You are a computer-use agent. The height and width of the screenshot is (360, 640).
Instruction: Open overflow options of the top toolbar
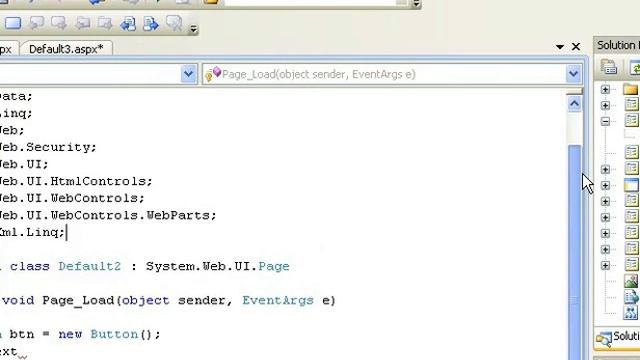pyautogui.click(x=416, y=4)
